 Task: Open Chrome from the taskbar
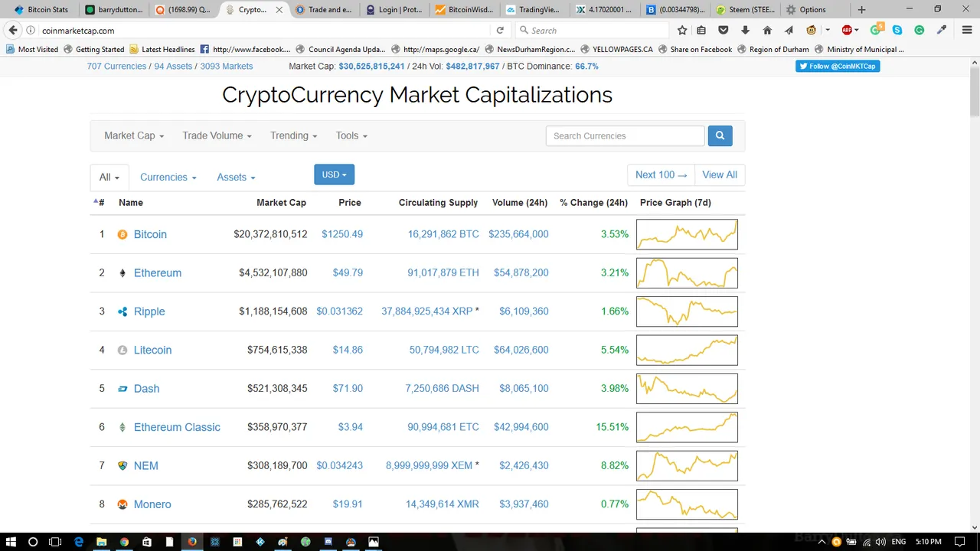tap(124, 542)
